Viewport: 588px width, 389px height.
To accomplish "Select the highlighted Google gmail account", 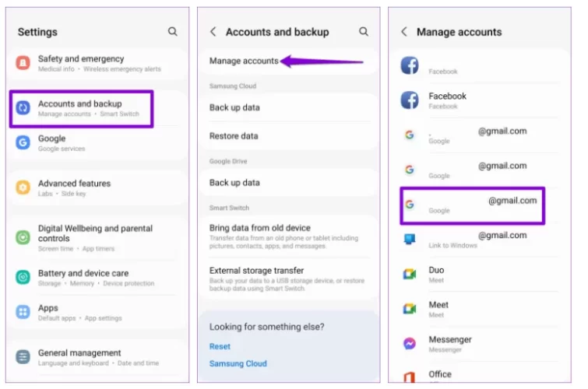I will [472, 205].
